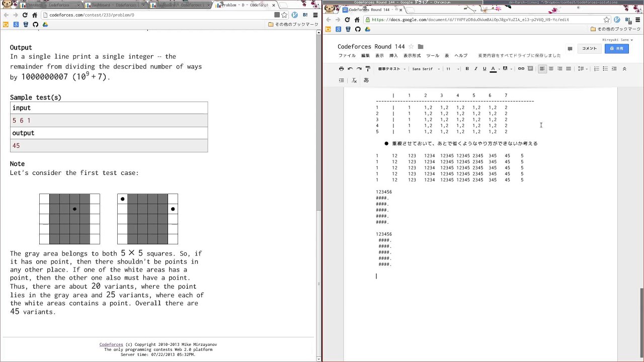The height and width of the screenshot is (362, 644).
Task: Toggle underline formatting in Docs
Action: pos(485,69)
